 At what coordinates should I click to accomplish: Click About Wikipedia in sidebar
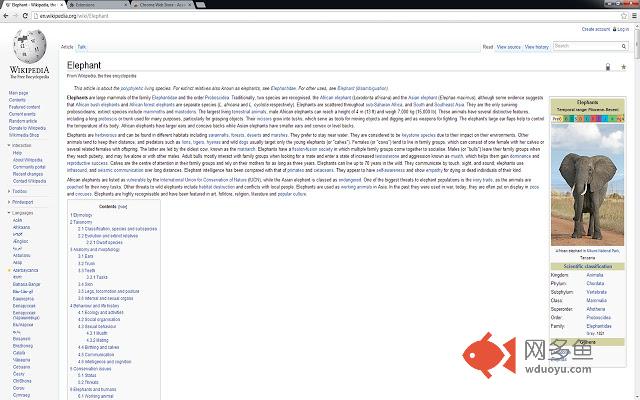pos(28,160)
